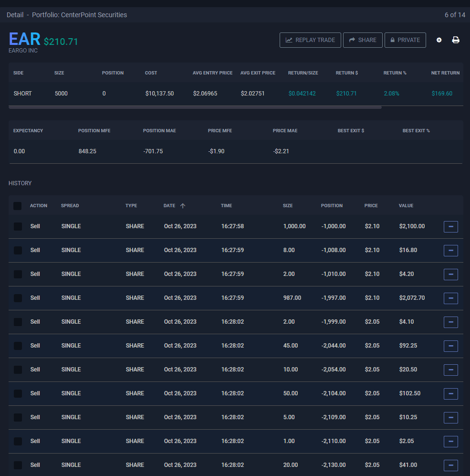This screenshot has height=476, width=470.
Task: Remove the 1,000.00 share execution row
Action: (450, 227)
